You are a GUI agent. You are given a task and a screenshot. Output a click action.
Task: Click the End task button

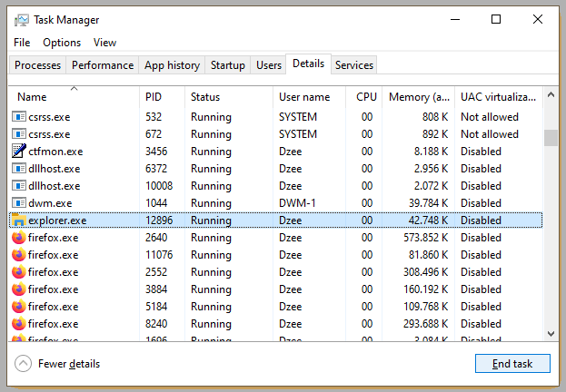512,364
